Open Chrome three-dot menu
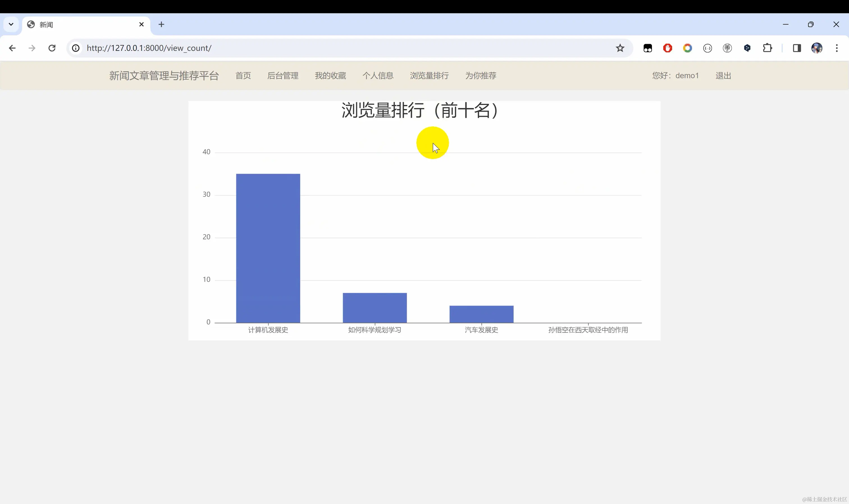The image size is (849, 504). click(x=837, y=48)
